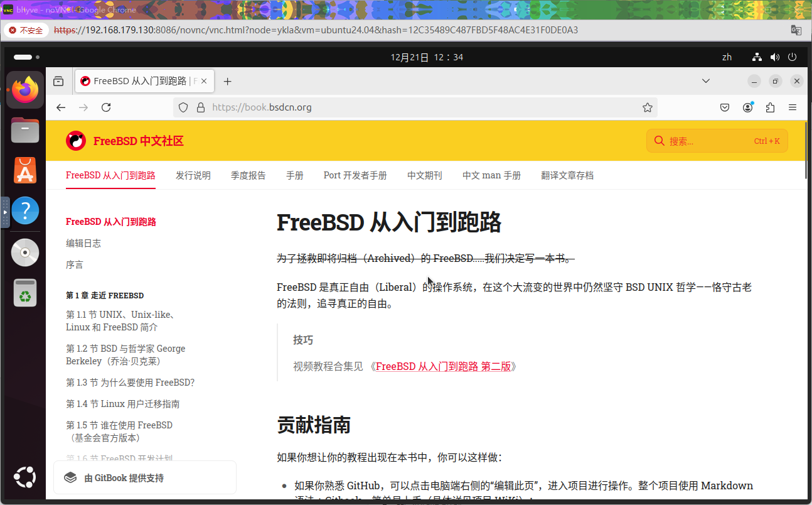Viewport: 812px width, 505px height.
Task: Open sidebar link 第 1.1 节 UNIX
Action: [x=120, y=321]
